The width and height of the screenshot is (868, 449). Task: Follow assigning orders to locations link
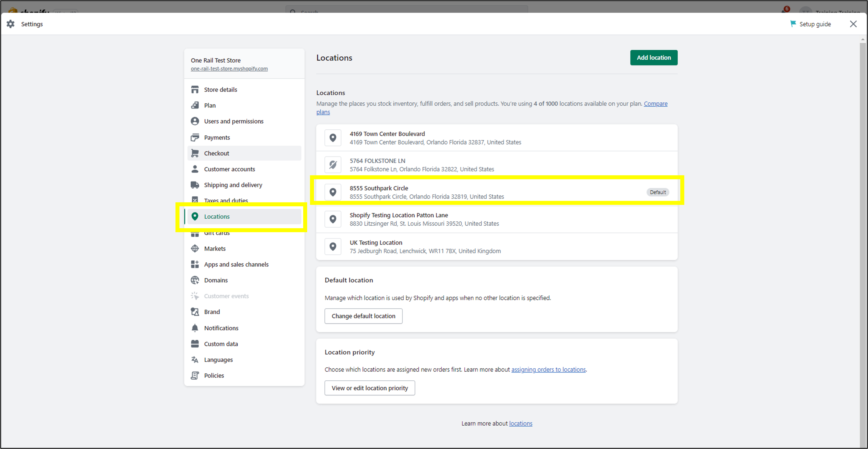click(548, 369)
